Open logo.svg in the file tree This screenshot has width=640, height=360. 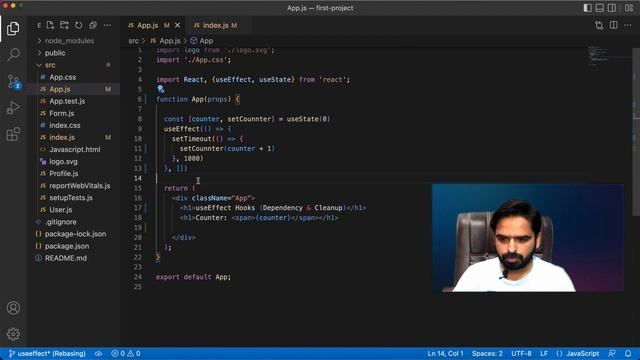(63, 162)
